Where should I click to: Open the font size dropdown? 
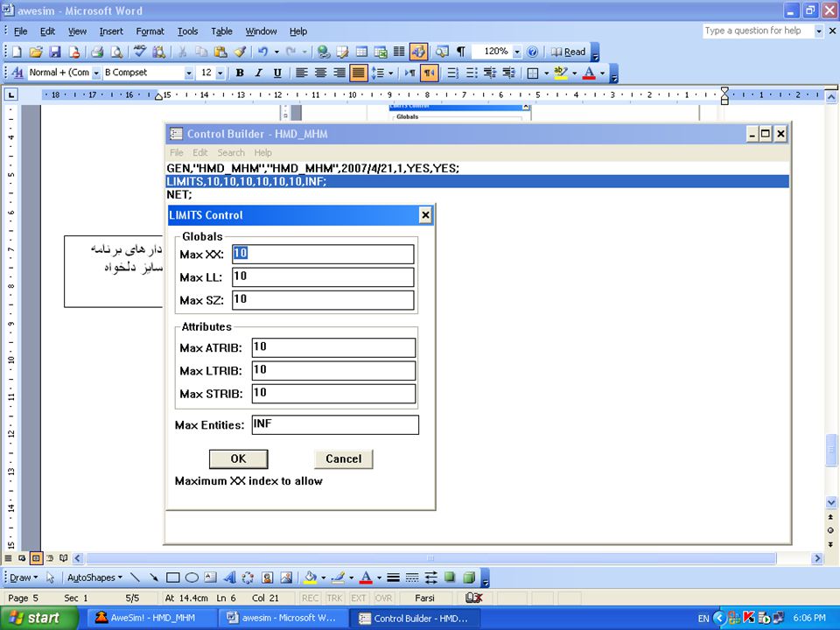[220, 73]
